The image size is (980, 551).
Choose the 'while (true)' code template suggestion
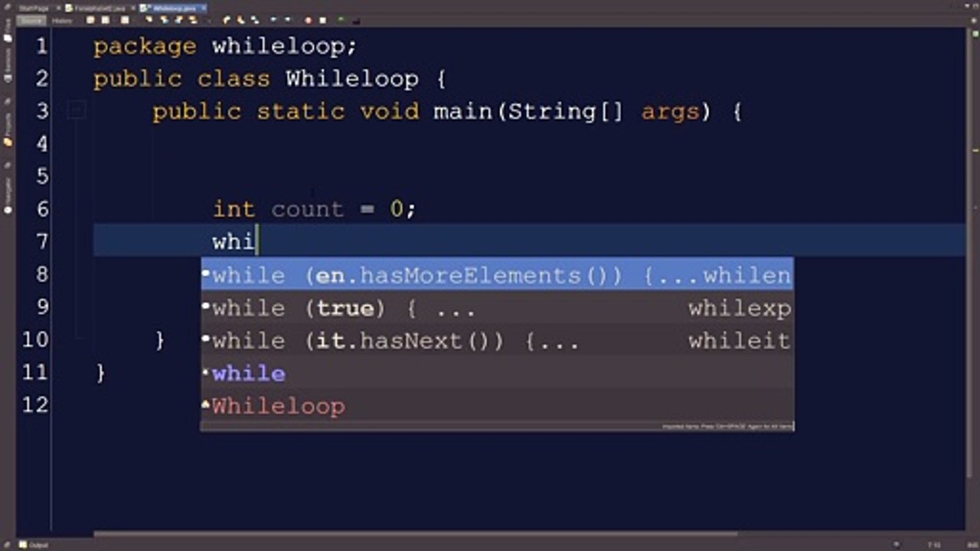497,308
